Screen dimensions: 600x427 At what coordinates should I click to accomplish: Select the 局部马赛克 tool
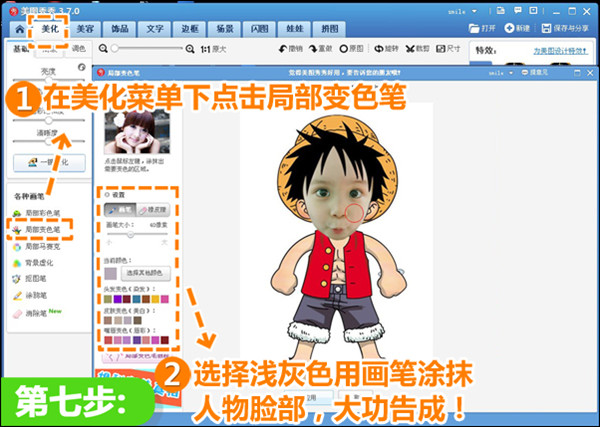click(37, 247)
